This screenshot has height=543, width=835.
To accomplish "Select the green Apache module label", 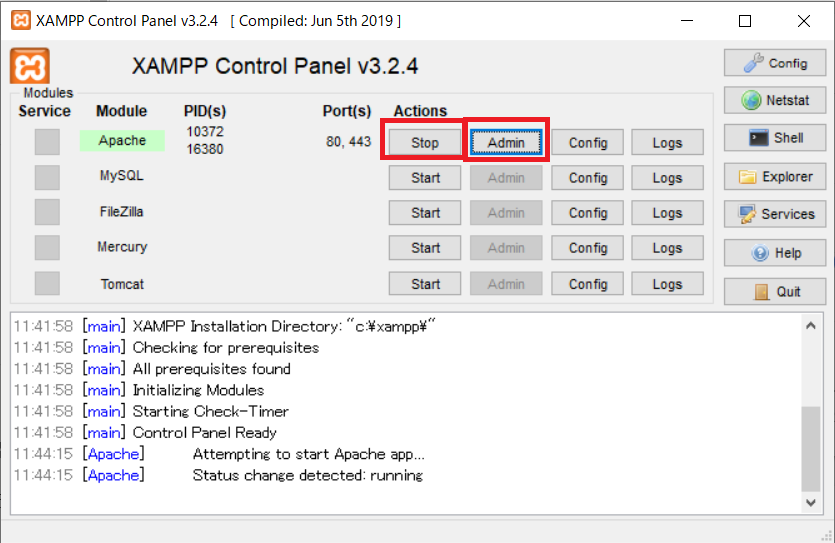I will click(122, 141).
